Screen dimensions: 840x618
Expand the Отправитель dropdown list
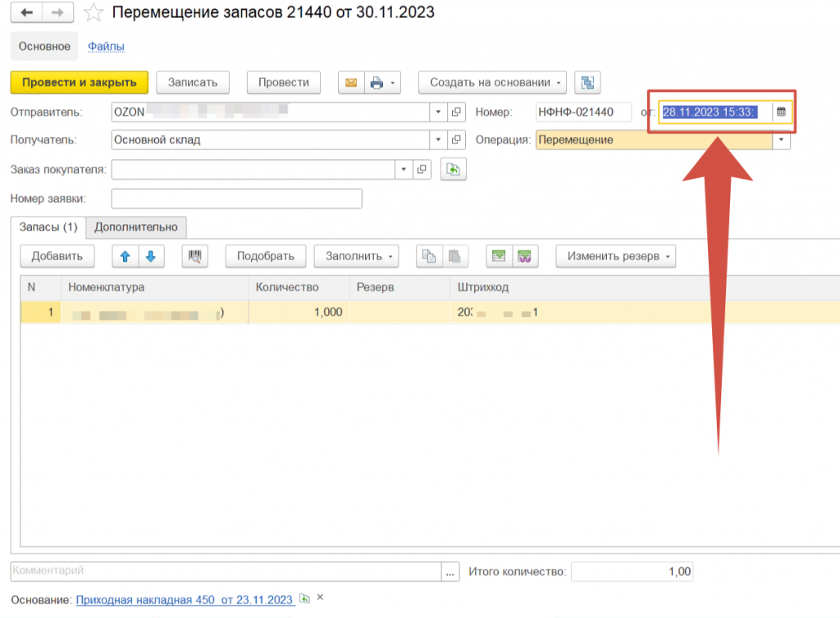point(438,112)
